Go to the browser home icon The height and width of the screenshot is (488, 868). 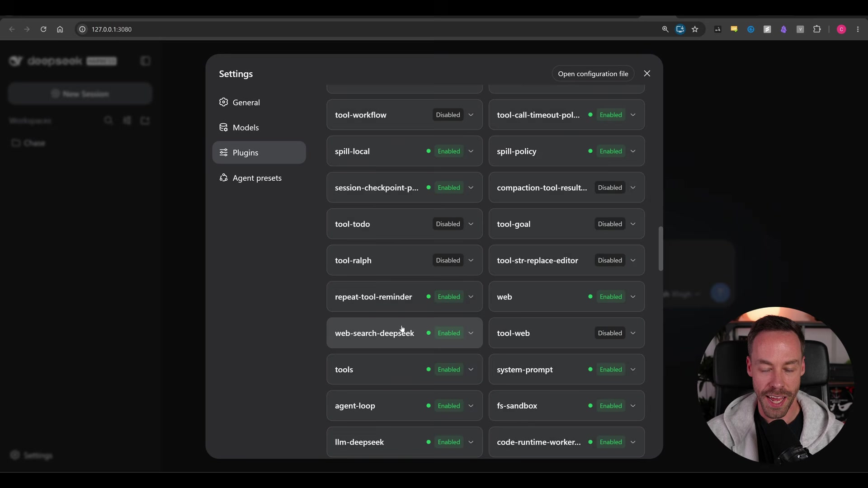(x=60, y=29)
